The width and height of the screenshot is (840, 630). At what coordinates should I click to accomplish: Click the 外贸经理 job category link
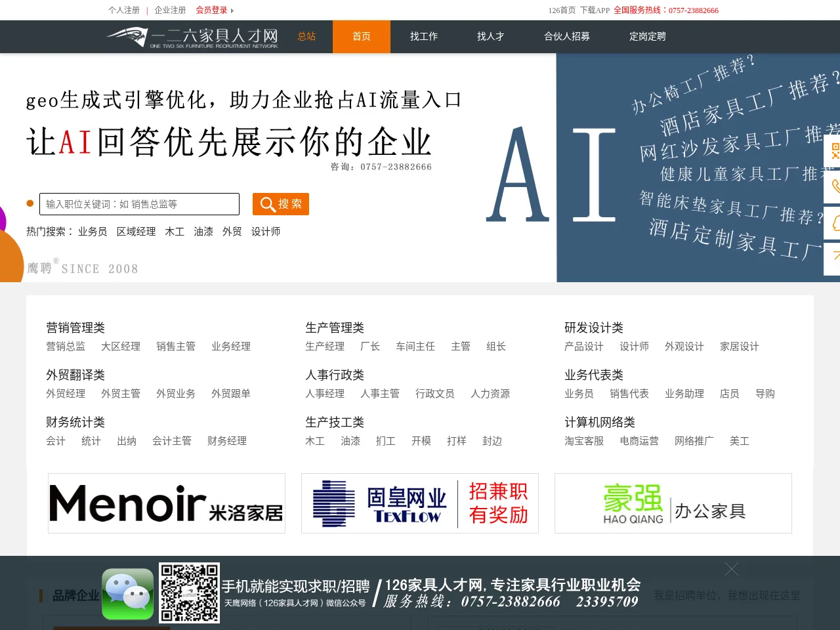(x=66, y=394)
